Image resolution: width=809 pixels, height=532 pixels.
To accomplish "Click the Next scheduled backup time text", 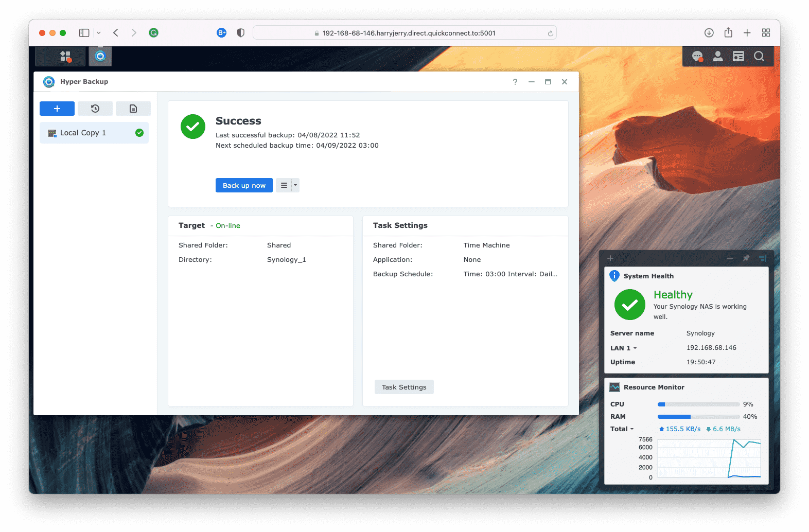I will tap(297, 146).
